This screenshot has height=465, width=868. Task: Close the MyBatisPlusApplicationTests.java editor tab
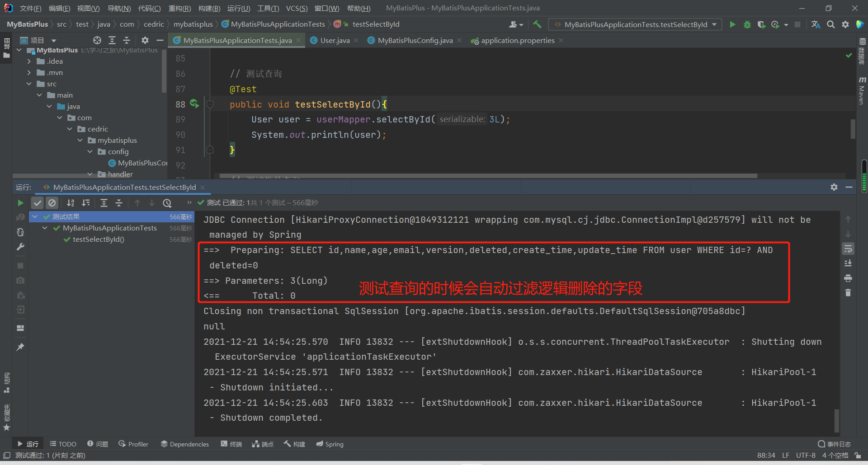pyautogui.click(x=298, y=41)
